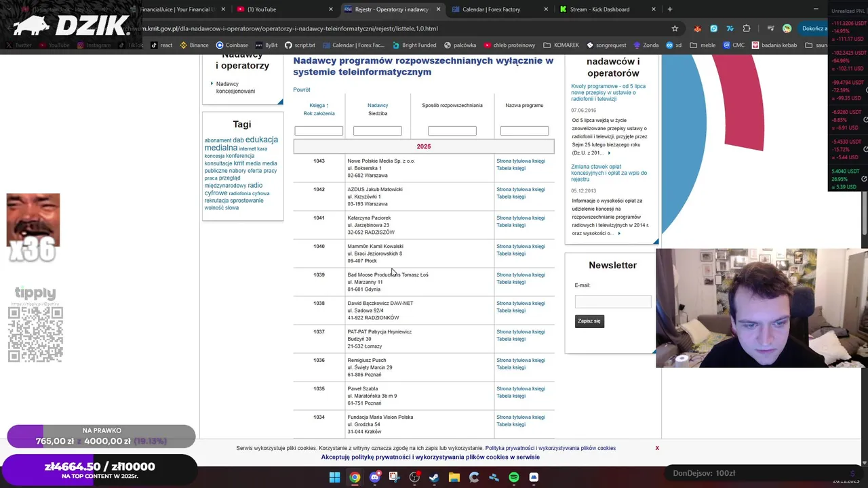Sort by Rok założenia header
The image size is (868, 488).
point(319,114)
